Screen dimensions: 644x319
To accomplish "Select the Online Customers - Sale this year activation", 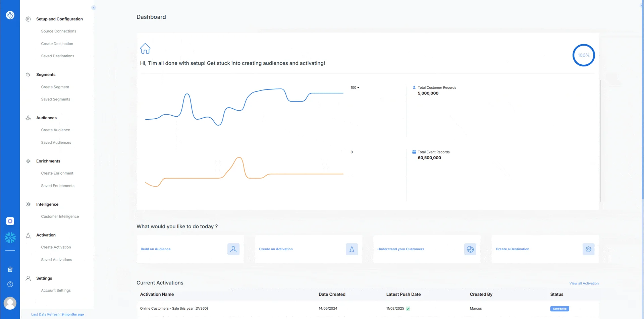I will (x=174, y=308).
